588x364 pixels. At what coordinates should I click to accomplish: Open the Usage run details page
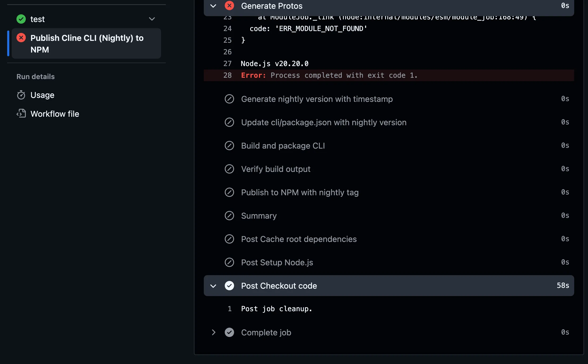[x=42, y=95]
